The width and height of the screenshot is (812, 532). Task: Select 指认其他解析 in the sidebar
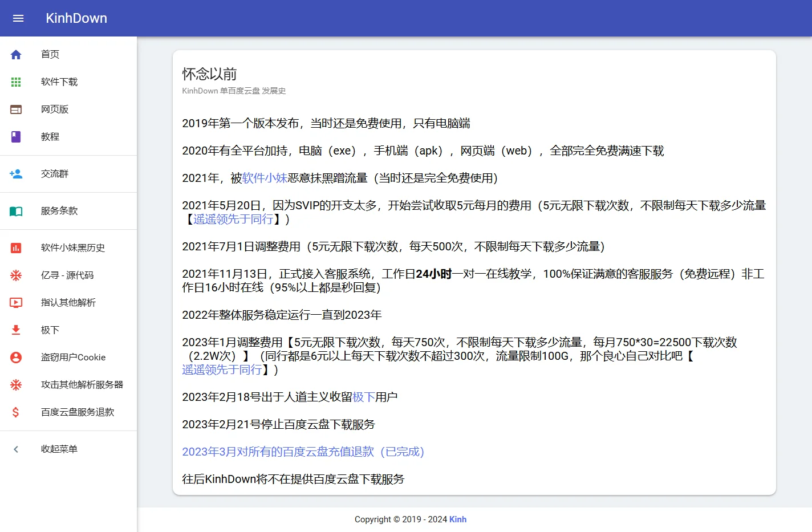pyautogui.click(x=68, y=303)
